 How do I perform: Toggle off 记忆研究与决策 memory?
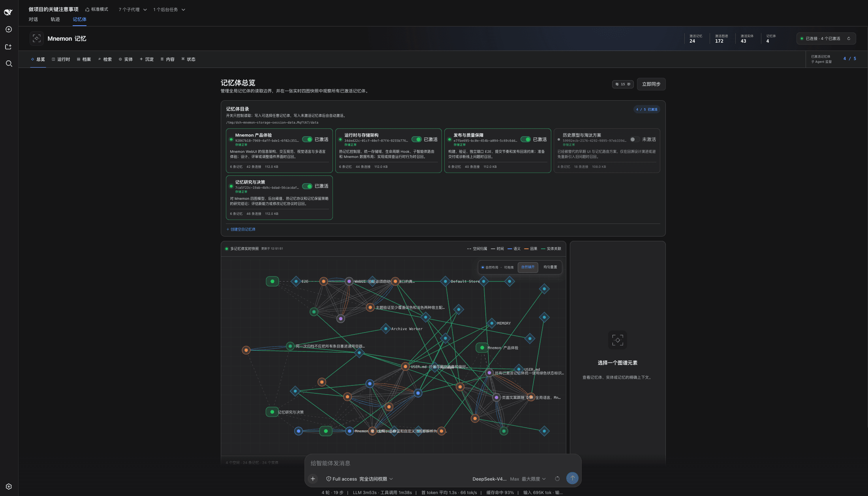tap(307, 186)
